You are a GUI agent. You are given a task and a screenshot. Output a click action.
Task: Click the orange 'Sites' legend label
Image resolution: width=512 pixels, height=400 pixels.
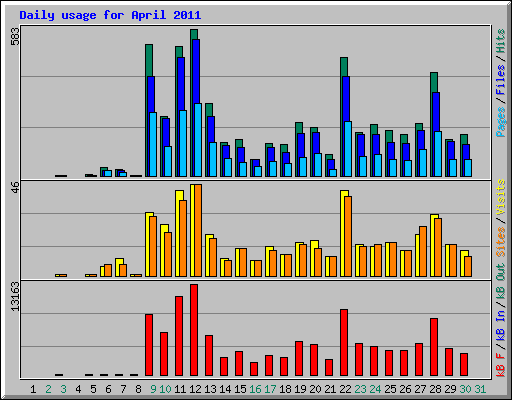(x=501, y=242)
